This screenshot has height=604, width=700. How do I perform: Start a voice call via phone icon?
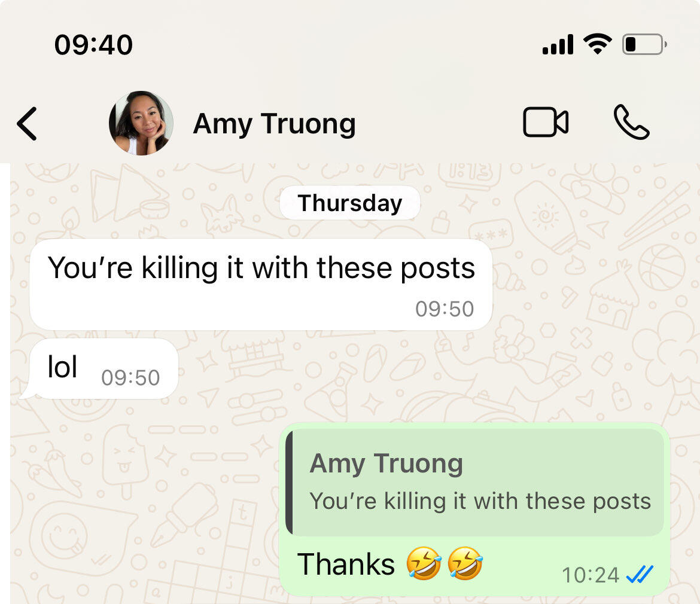point(632,122)
